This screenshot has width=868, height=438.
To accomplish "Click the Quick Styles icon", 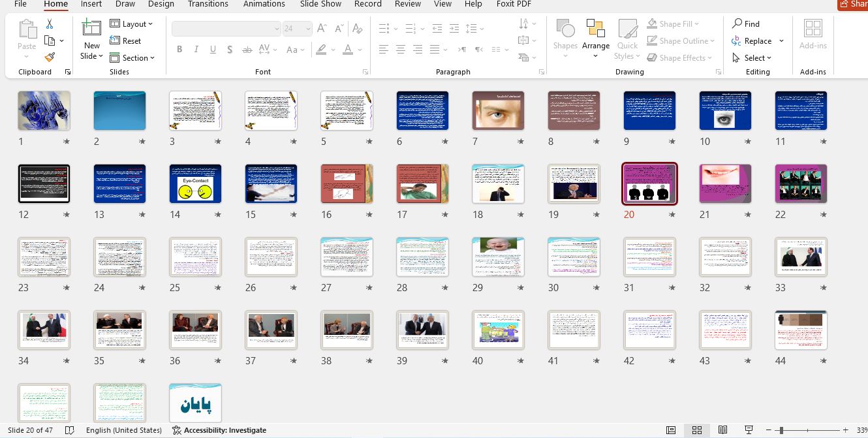I will coord(627,29).
